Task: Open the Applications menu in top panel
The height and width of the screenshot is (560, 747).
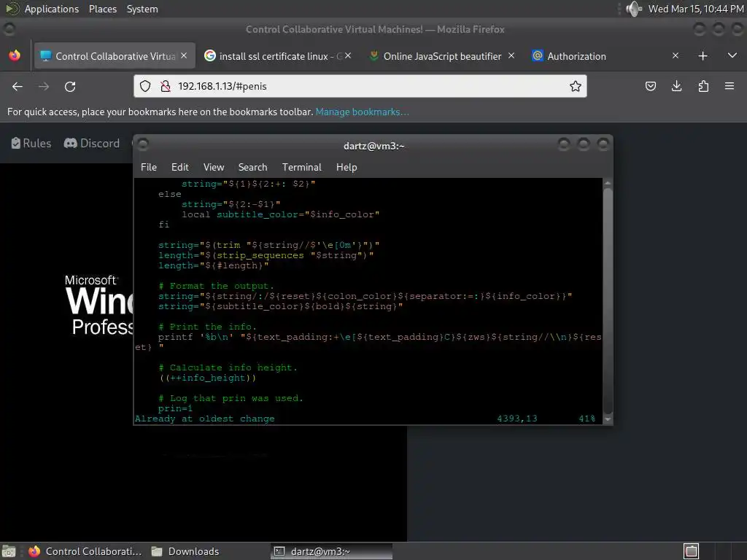Action: click(52, 9)
